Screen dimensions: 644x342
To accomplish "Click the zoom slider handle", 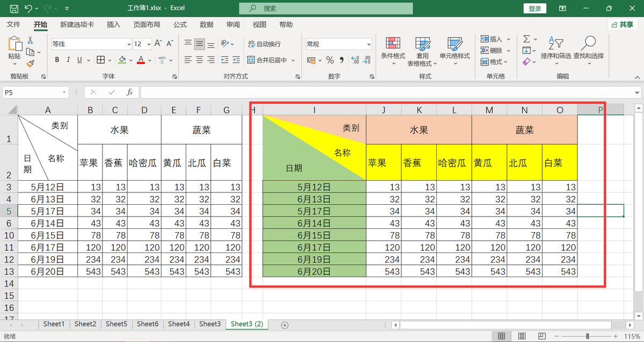I will [587, 336].
